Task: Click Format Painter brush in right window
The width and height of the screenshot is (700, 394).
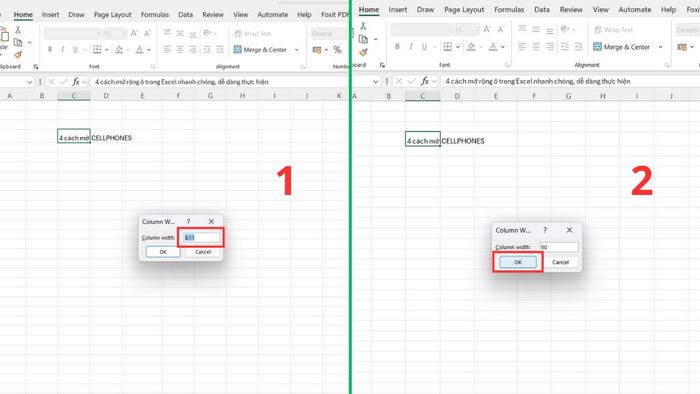Action: (363, 52)
